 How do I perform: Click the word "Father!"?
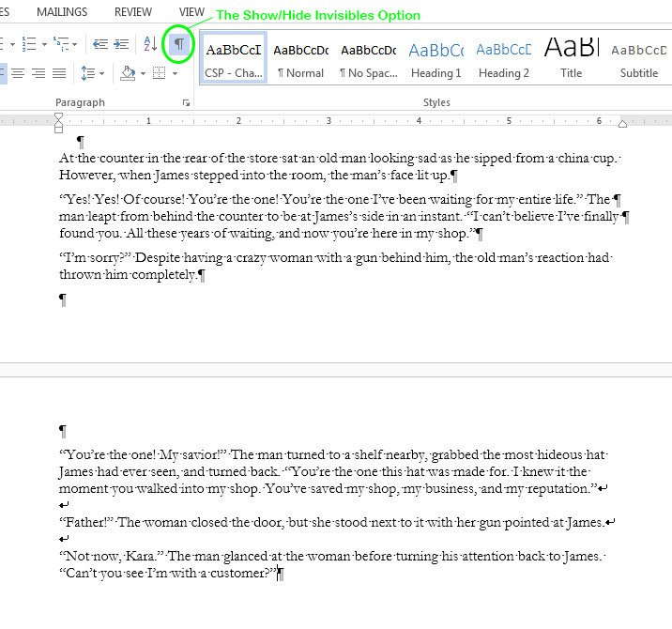click(86, 522)
